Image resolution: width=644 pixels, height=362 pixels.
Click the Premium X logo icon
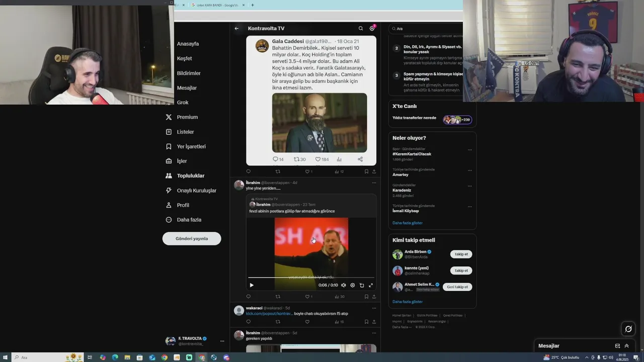[169, 117]
